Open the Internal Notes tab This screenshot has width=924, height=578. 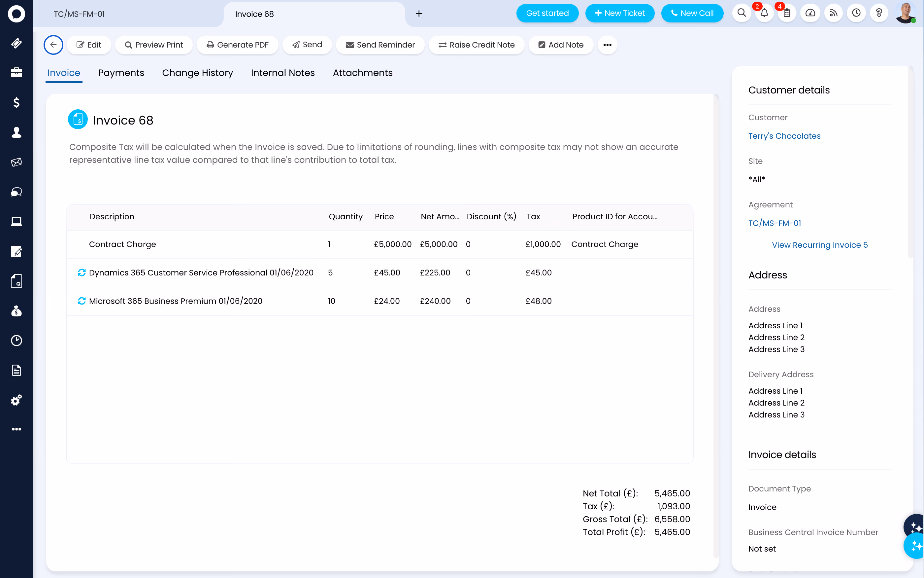283,73
